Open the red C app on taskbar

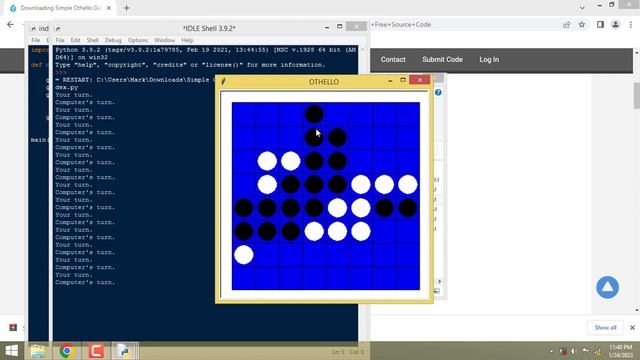[x=96, y=351]
